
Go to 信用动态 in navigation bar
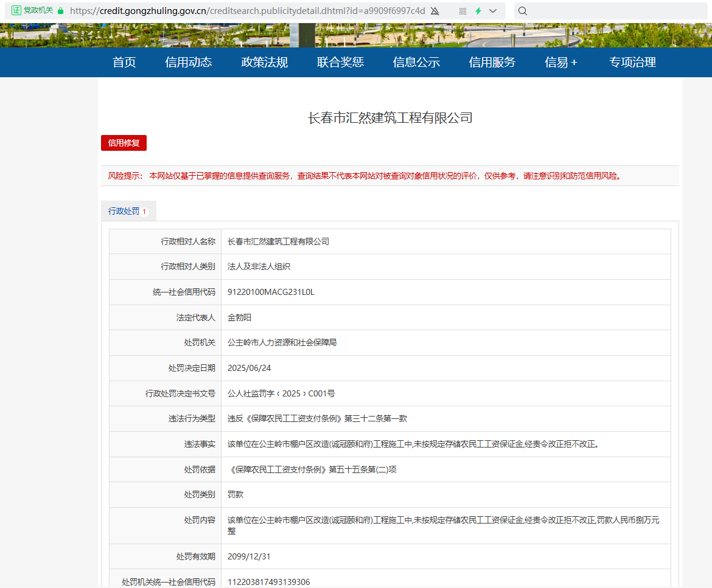pos(188,62)
